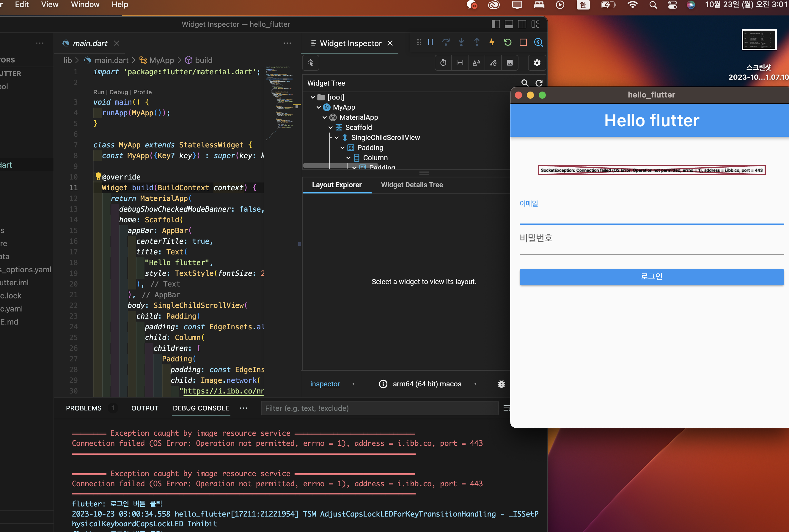Step out in debug toolbar
Screen dimensions: 789x532
pos(477,43)
